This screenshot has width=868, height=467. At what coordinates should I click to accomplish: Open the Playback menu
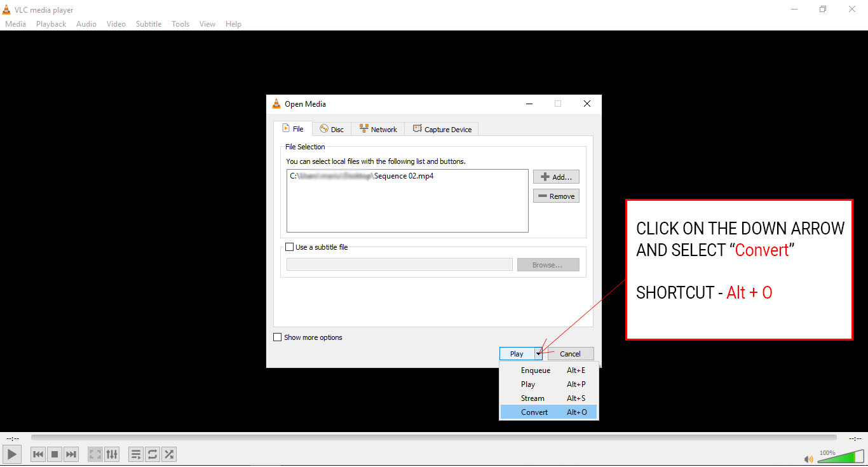click(51, 24)
